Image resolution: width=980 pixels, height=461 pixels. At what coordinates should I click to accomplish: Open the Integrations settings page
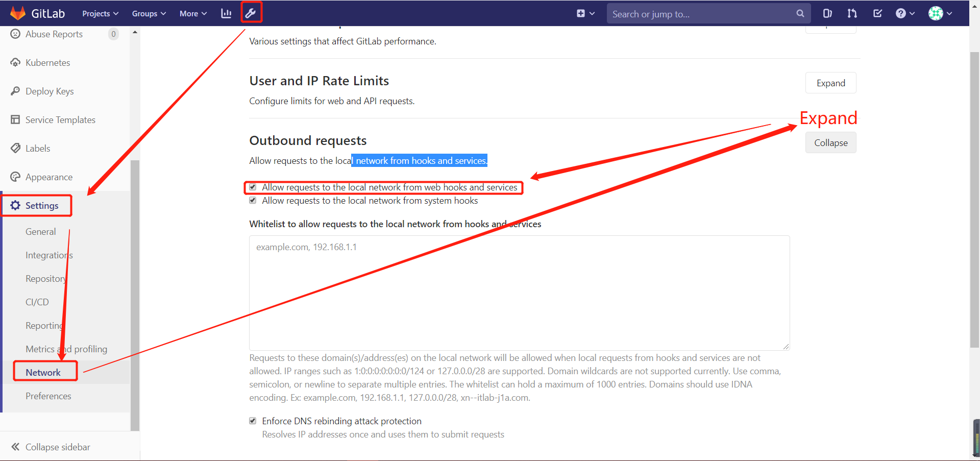click(49, 255)
